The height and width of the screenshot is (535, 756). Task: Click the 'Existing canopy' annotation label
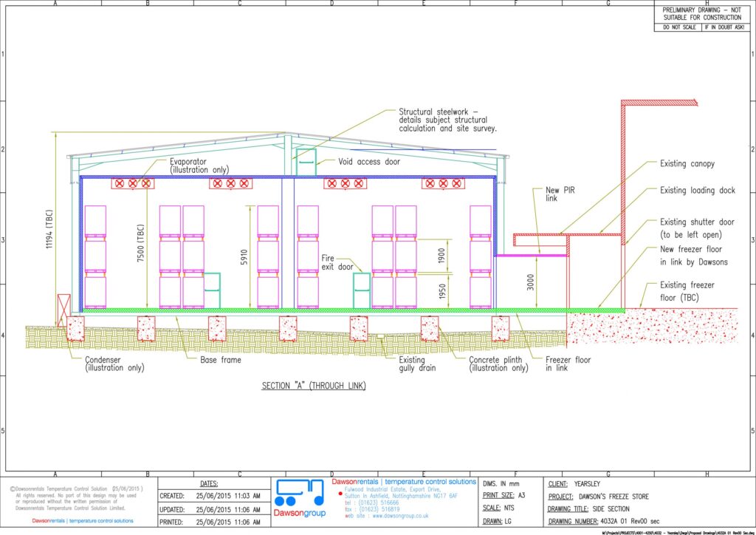tap(687, 163)
